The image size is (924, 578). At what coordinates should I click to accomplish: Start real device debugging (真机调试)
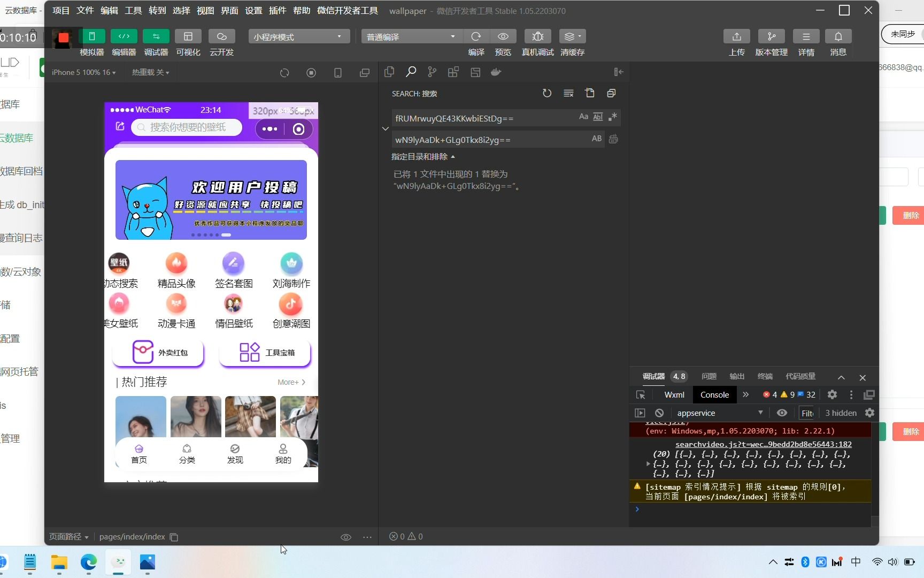[x=538, y=36]
